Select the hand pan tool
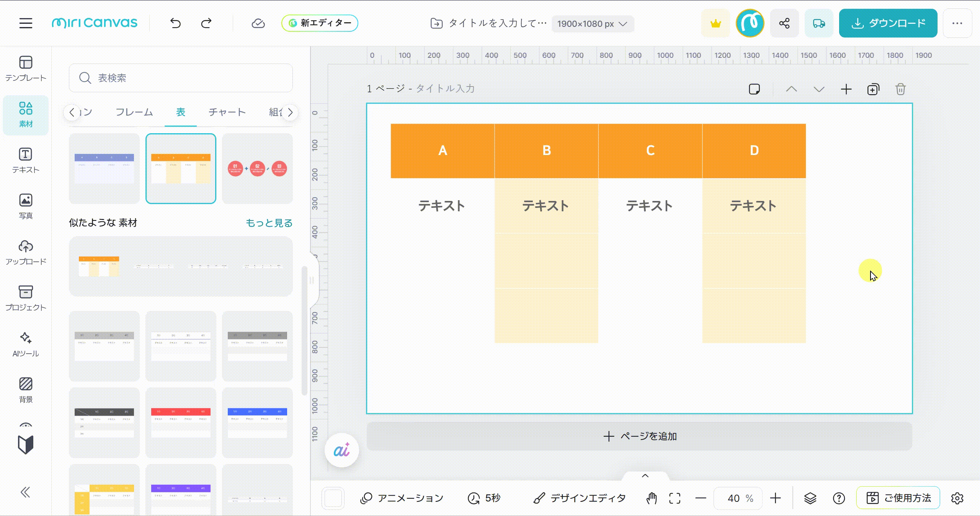Viewport: 980px width, 516px height. tap(652, 498)
